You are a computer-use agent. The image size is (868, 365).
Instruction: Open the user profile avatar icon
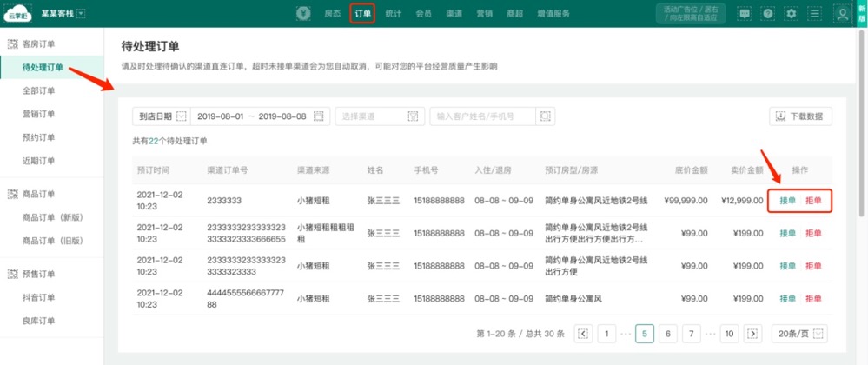(x=841, y=14)
